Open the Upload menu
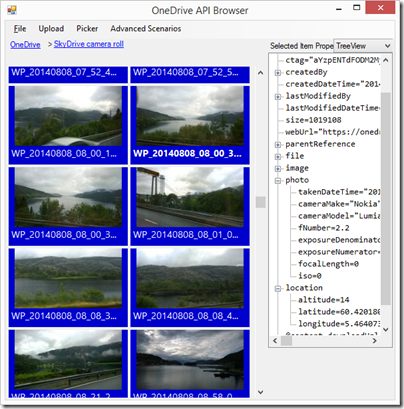 (x=51, y=29)
